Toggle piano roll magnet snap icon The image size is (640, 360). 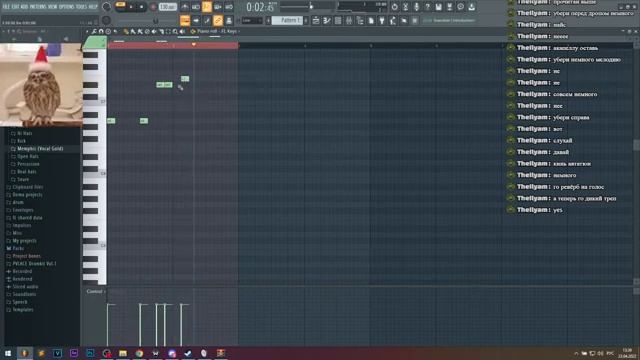tap(101, 31)
